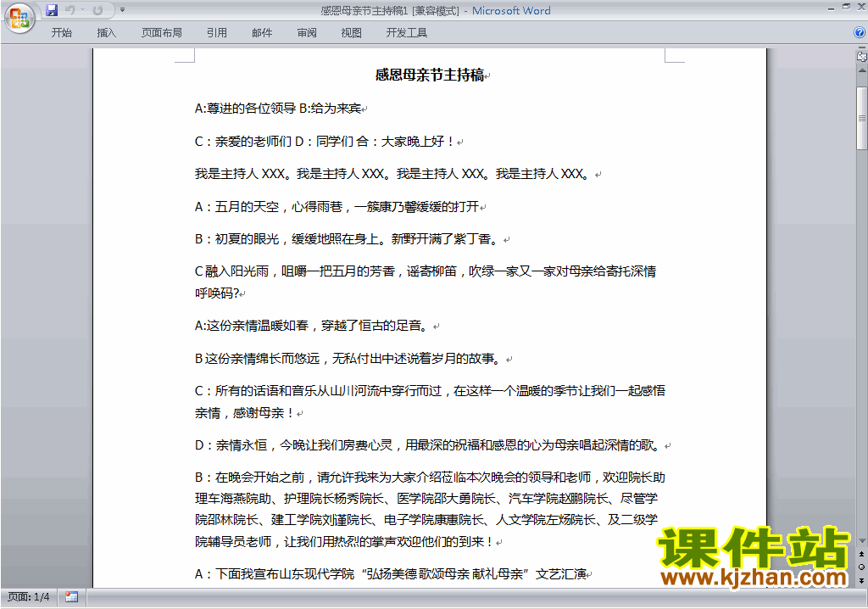868x609 pixels.
Task: Click the vertical scrollbar down arrow
Action: [x=862, y=541]
